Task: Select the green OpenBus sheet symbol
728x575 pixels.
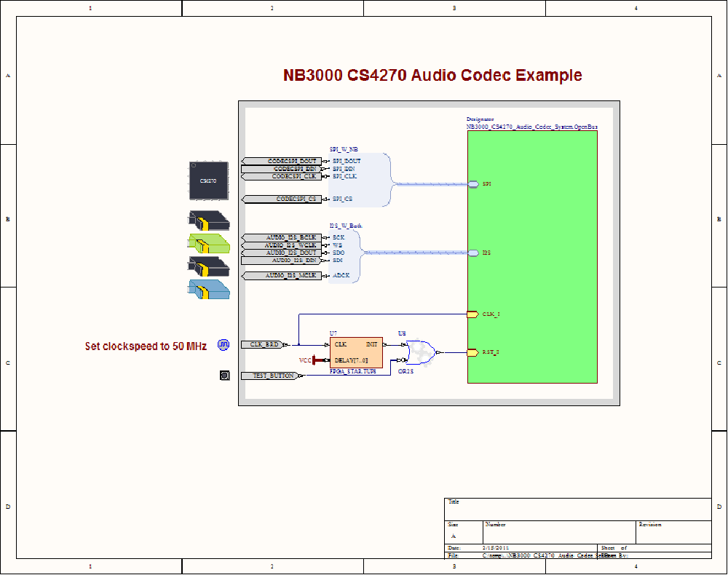Action: tap(533, 257)
